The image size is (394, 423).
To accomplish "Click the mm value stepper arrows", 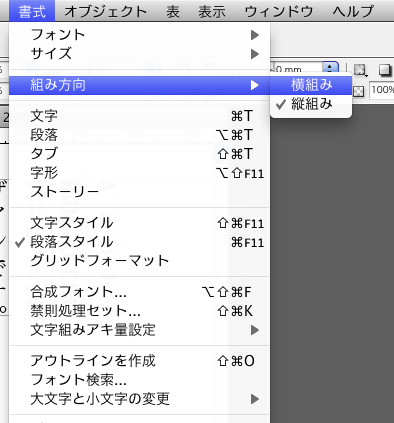I will click(x=330, y=68).
